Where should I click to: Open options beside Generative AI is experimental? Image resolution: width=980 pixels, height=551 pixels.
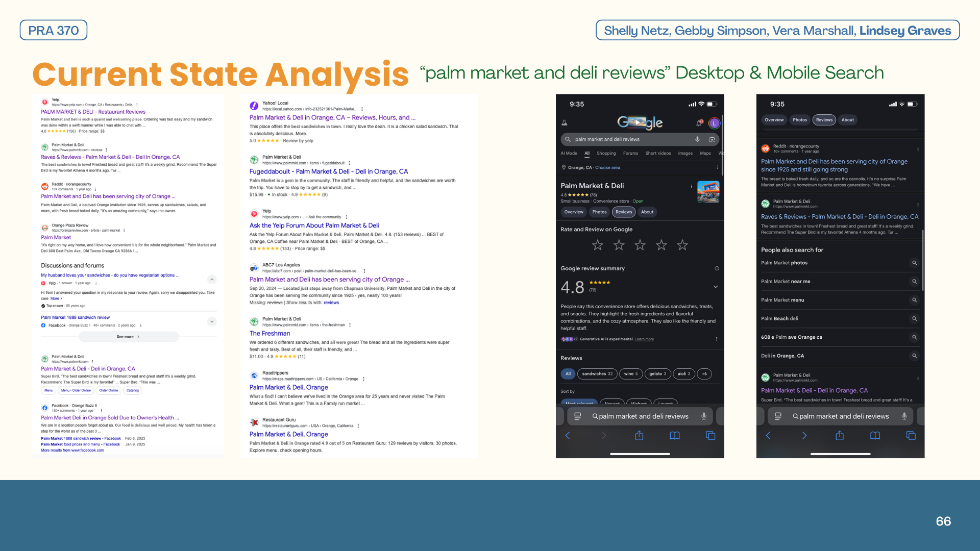[x=717, y=339]
